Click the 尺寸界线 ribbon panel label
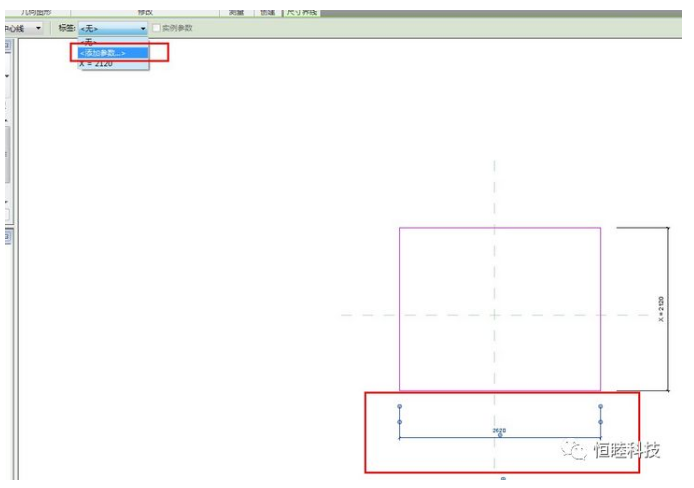The width and height of the screenshot is (694, 488). point(301,12)
